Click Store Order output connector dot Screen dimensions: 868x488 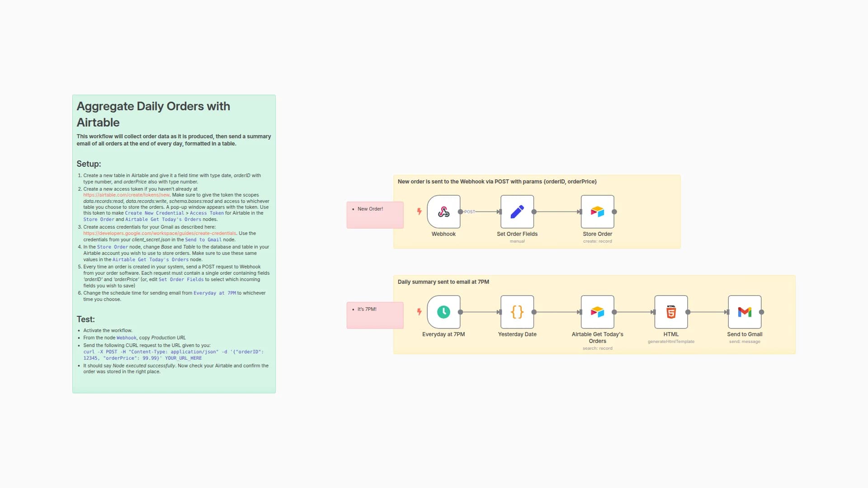[x=614, y=211]
